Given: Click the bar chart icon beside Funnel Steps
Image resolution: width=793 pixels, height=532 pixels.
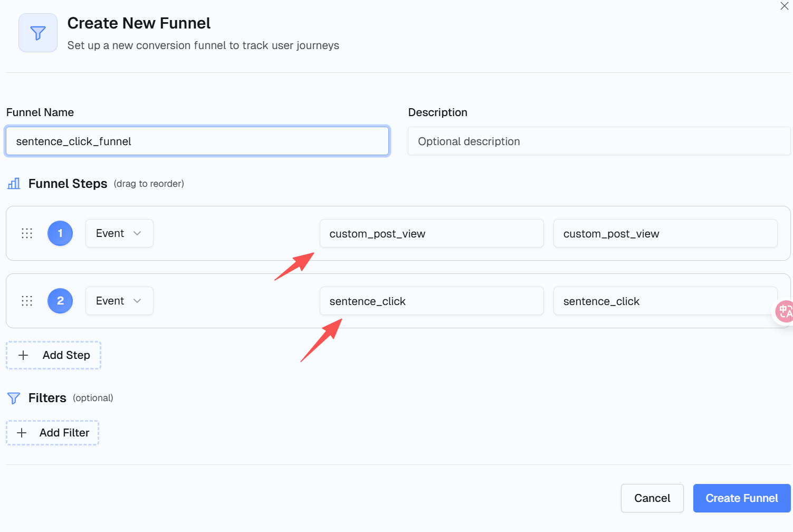Looking at the screenshot, I should [14, 184].
